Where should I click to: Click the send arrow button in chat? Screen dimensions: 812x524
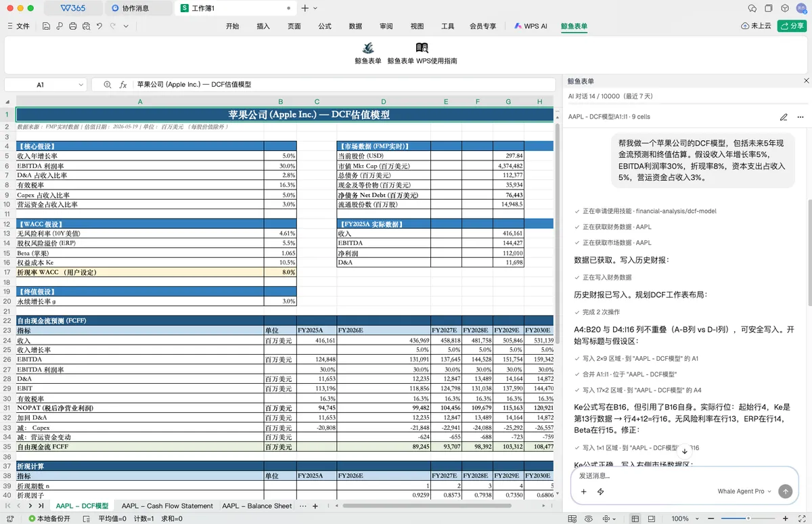(785, 492)
